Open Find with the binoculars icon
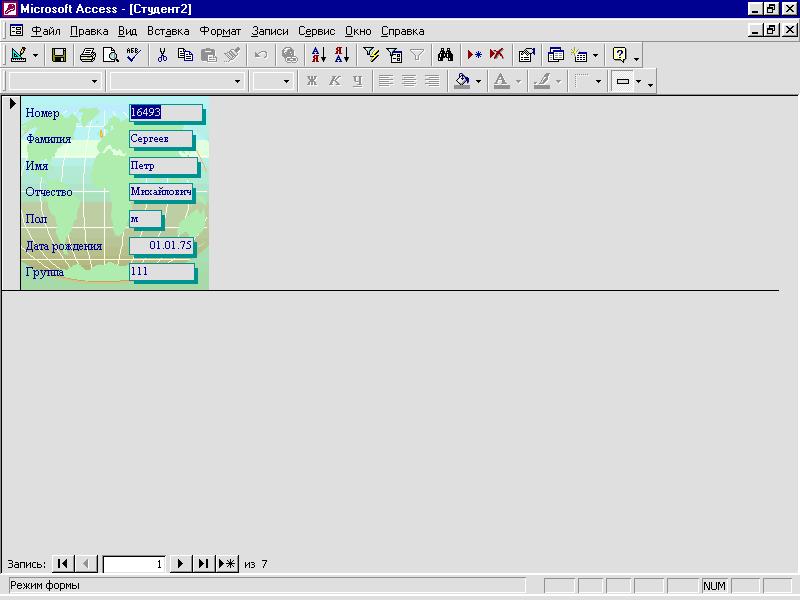Viewport: 800px width, 600px height. point(445,55)
